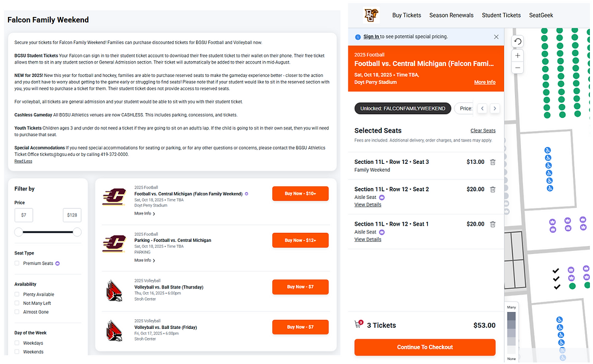Viewport: 593px width, 364px height.
Task: Click the info icon beside Premium Seats
Action: (x=57, y=264)
